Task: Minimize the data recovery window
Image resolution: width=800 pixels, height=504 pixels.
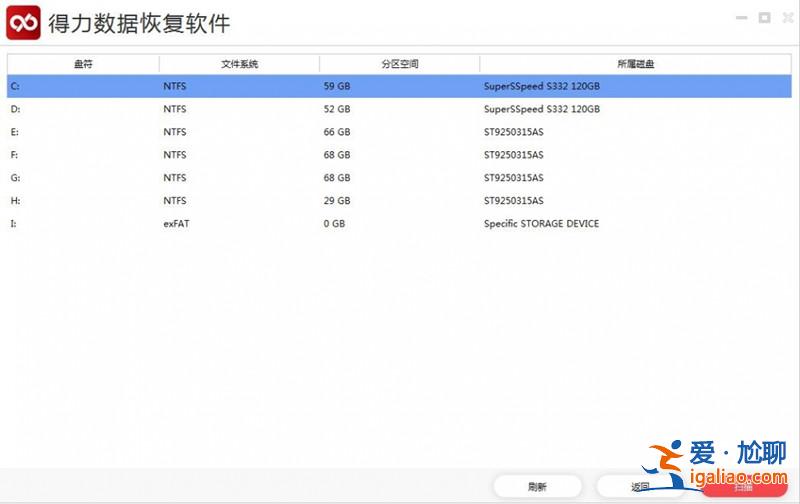Action: (x=741, y=18)
